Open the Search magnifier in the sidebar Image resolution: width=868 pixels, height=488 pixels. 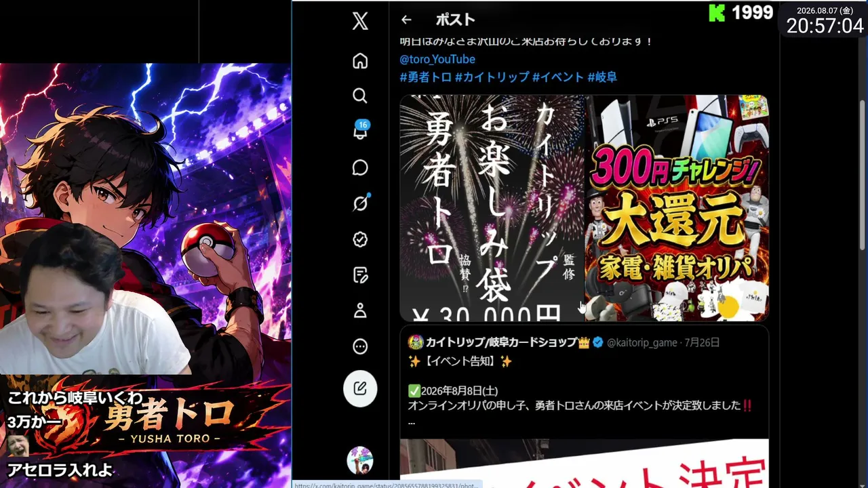[x=360, y=96]
